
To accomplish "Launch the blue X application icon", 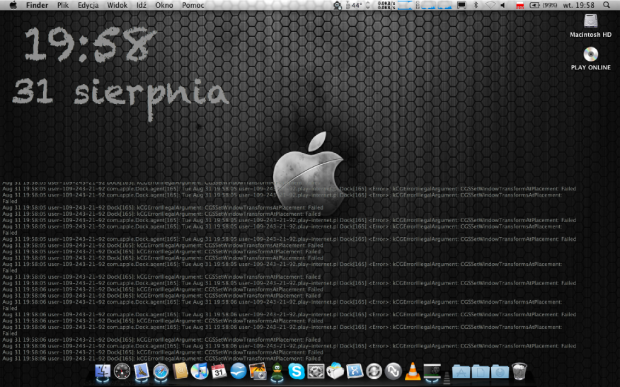I will point(355,372).
